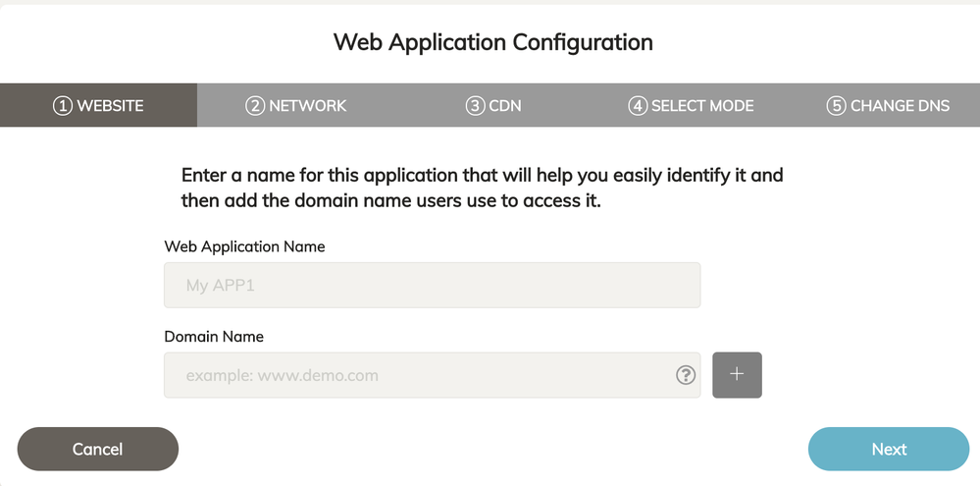Click the circled number 2 step icon
The width and height of the screenshot is (980, 486).
255,105
